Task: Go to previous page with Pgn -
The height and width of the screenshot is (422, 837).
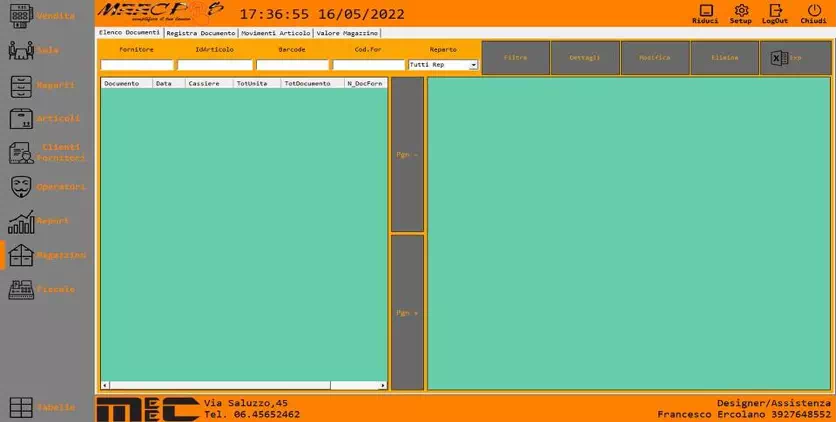Action: tap(407, 155)
